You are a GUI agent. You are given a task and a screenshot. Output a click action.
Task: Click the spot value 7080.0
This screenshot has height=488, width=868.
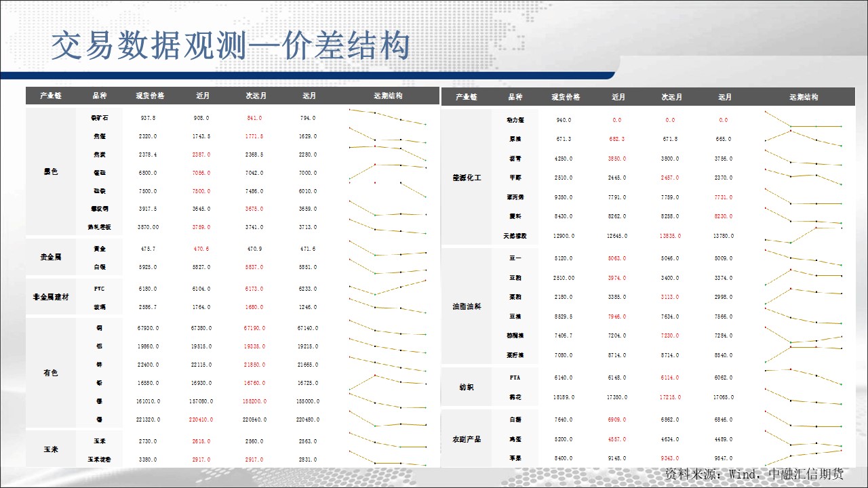coord(564,355)
